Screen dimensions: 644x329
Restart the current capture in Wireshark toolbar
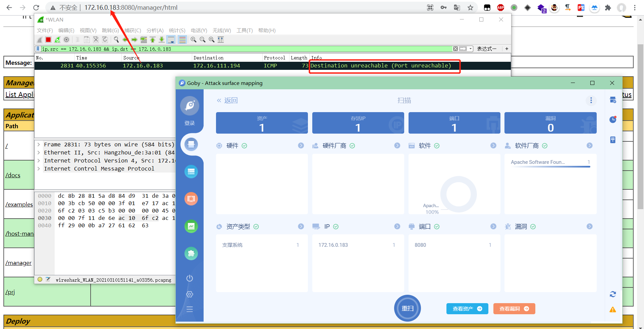tap(57, 40)
